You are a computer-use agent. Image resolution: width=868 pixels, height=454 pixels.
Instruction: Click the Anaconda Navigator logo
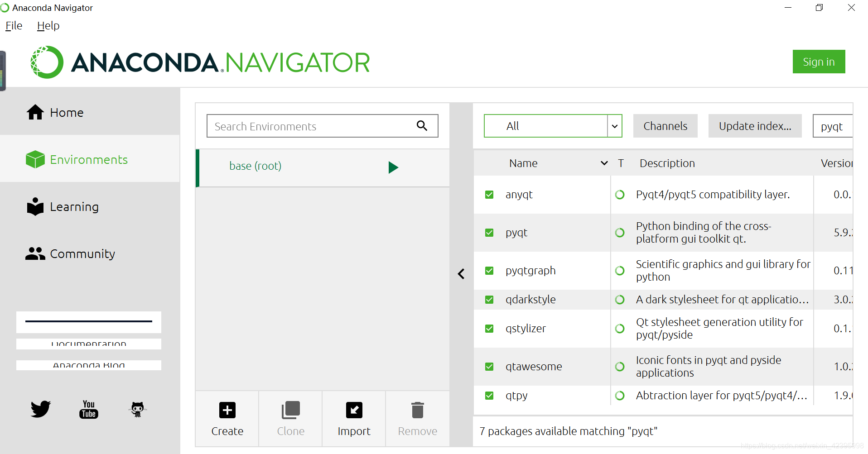[x=200, y=62]
